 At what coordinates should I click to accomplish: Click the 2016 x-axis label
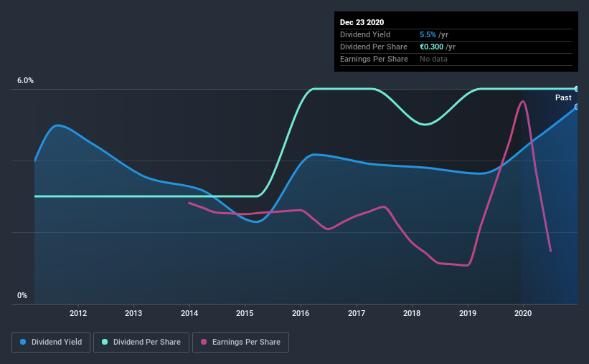[x=301, y=313]
